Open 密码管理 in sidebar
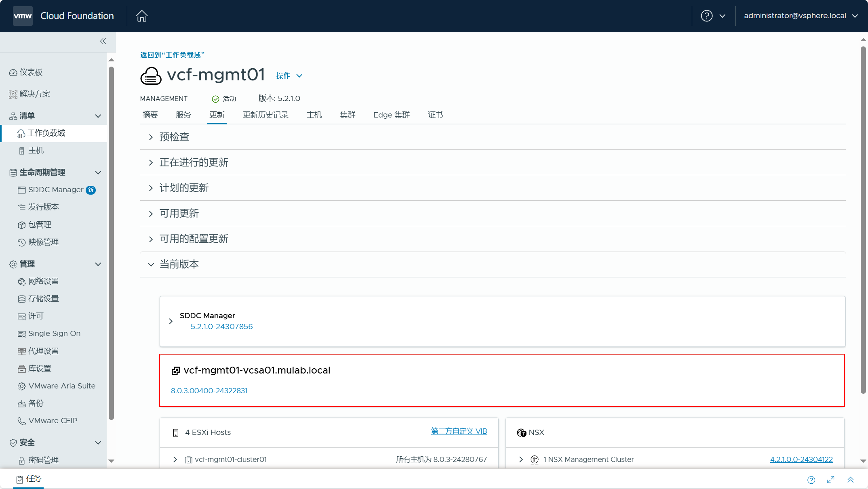 pos(39,460)
